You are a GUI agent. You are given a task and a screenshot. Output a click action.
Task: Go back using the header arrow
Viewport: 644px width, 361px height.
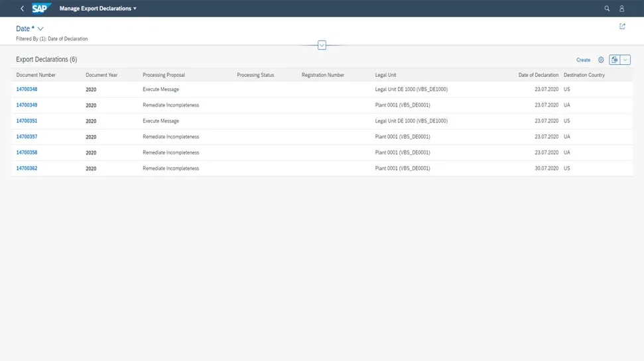[22, 8]
